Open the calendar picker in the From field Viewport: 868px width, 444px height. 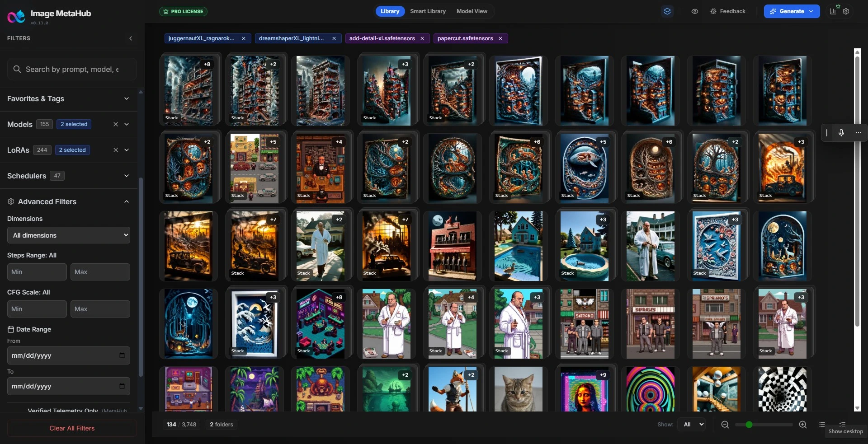pyautogui.click(x=122, y=355)
